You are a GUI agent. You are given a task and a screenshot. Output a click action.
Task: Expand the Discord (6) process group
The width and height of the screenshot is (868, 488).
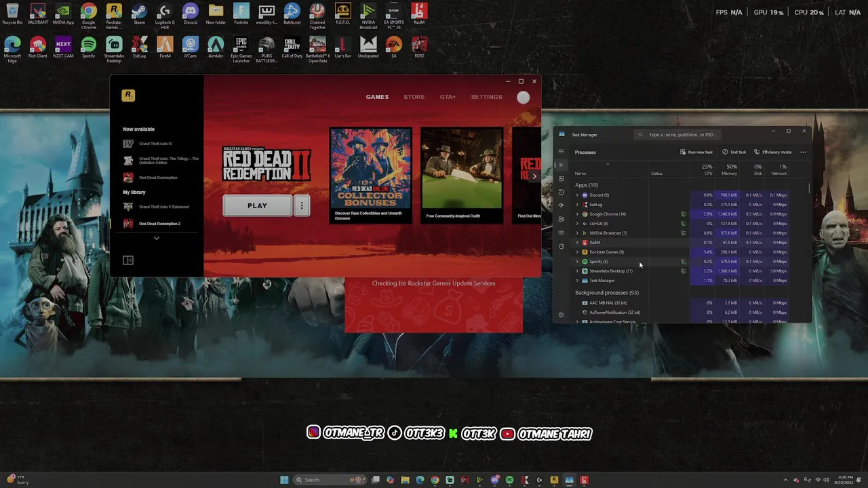[577, 195]
